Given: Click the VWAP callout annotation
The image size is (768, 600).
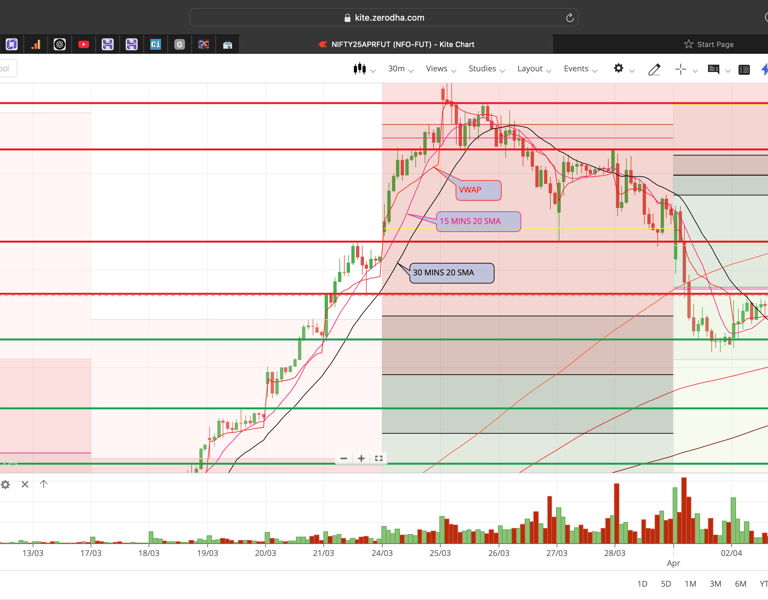Looking at the screenshot, I should tap(478, 190).
